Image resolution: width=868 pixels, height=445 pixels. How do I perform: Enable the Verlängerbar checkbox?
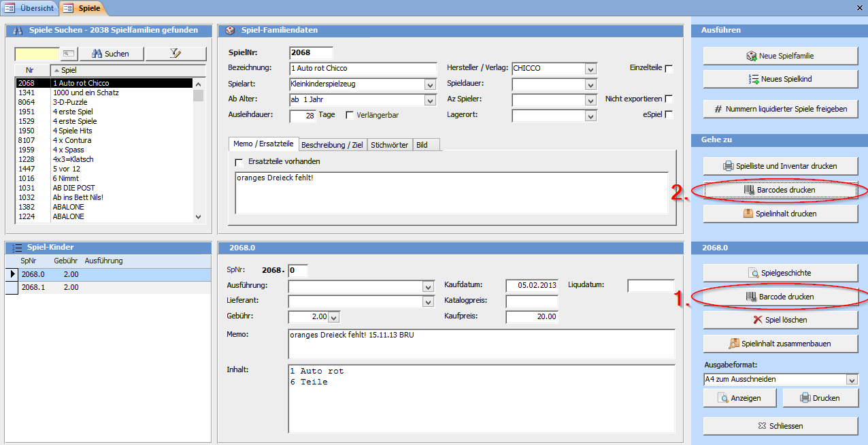pos(350,115)
